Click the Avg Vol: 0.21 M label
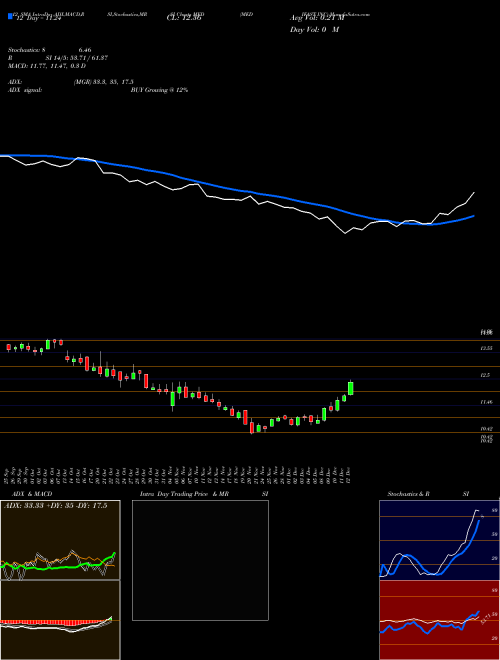Screen dimensions: 500x660 pyautogui.click(x=317, y=18)
